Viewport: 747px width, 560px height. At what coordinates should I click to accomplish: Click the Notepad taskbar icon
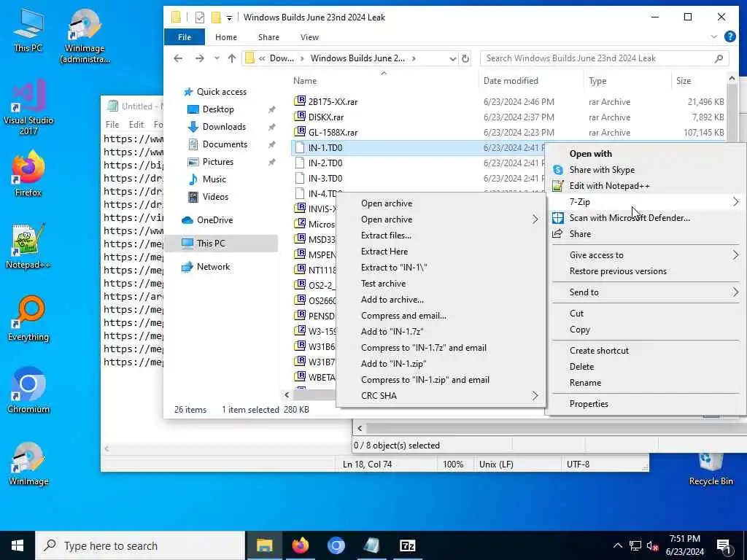pyautogui.click(x=371, y=545)
